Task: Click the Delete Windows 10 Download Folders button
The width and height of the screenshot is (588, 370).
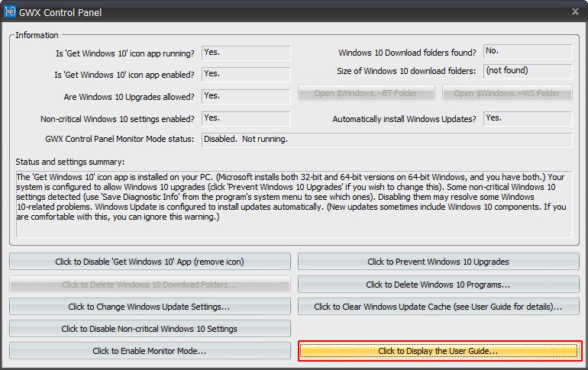Action: pyautogui.click(x=150, y=285)
